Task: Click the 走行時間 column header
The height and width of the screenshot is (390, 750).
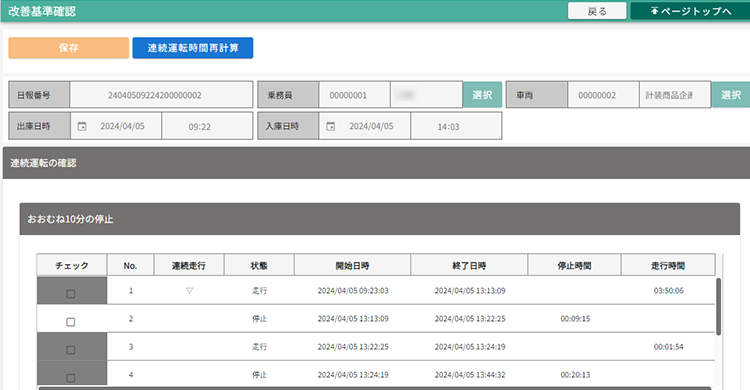Action: 668,266
